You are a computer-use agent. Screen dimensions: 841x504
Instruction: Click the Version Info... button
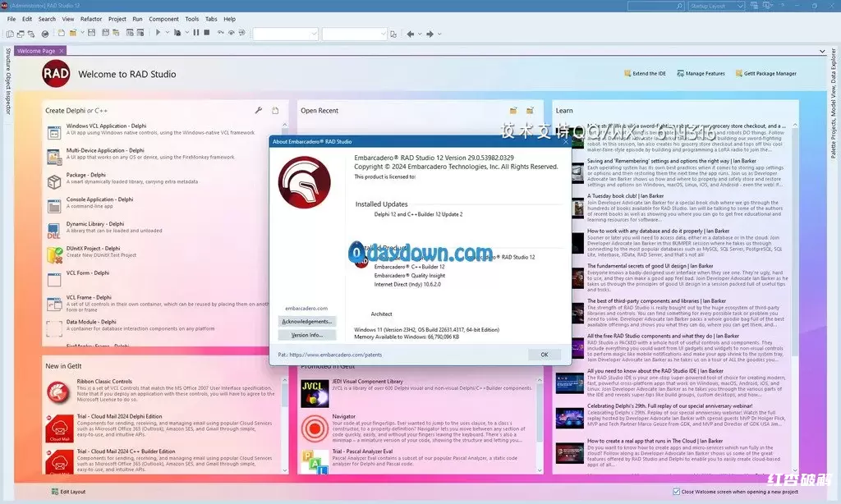[306, 335]
